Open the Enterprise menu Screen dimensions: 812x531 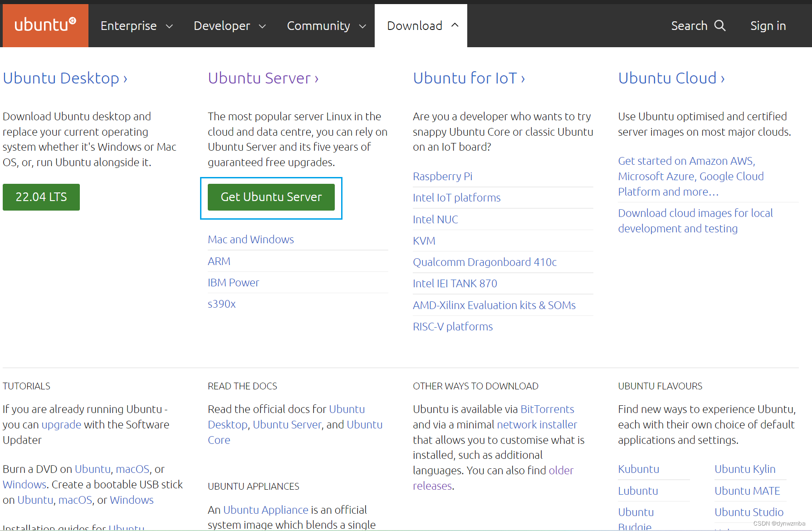tap(137, 26)
